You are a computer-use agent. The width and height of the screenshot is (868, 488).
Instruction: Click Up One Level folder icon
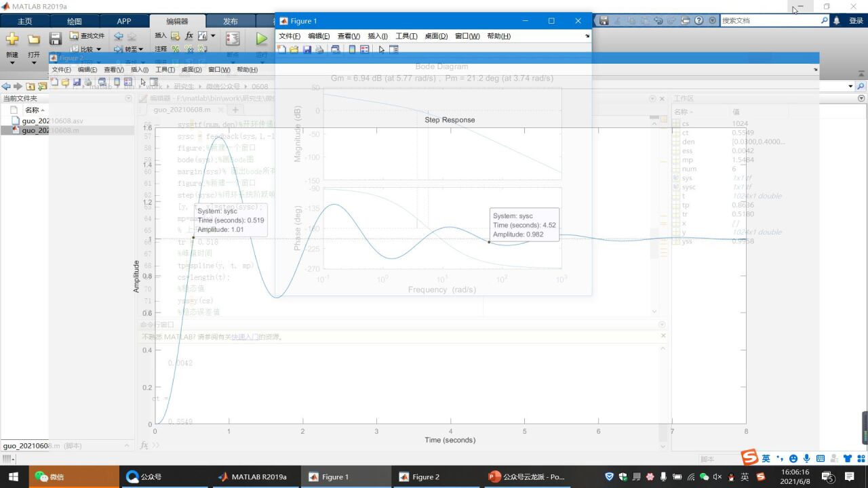point(30,86)
